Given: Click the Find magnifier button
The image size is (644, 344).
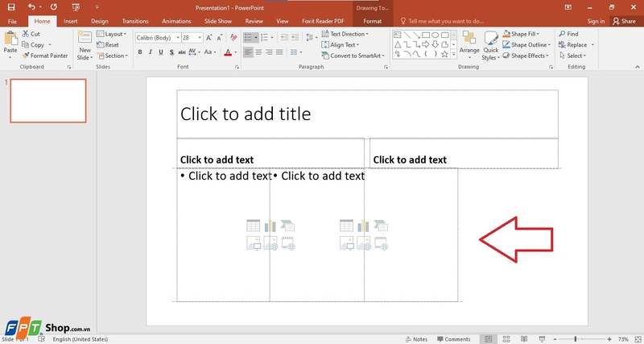Looking at the screenshot, I should [x=568, y=34].
